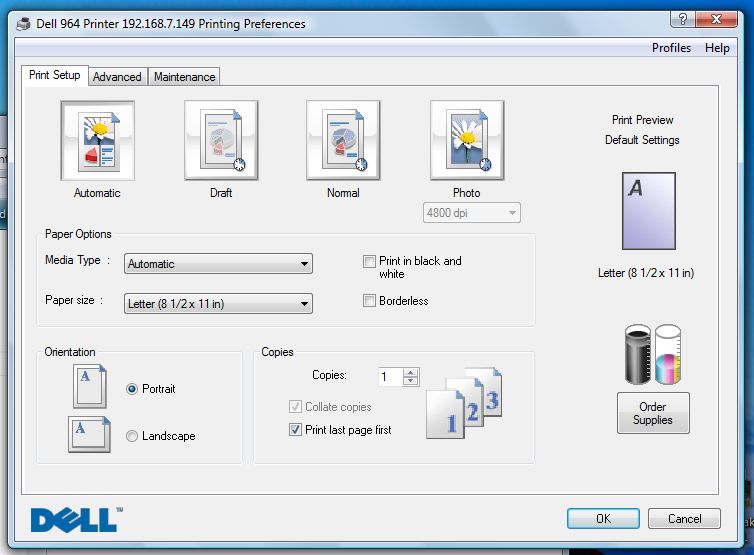
Task: Select the Portrait radio button
Action: point(132,389)
